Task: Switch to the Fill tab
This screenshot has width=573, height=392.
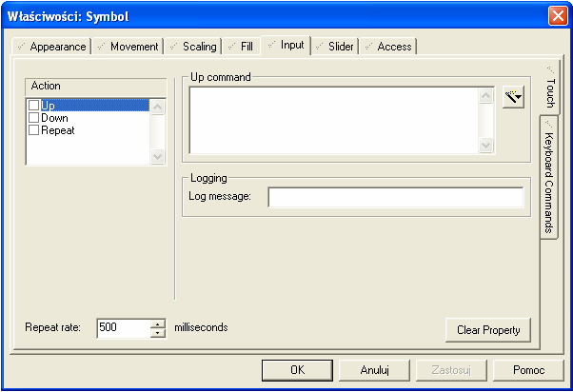Action: pos(241,47)
